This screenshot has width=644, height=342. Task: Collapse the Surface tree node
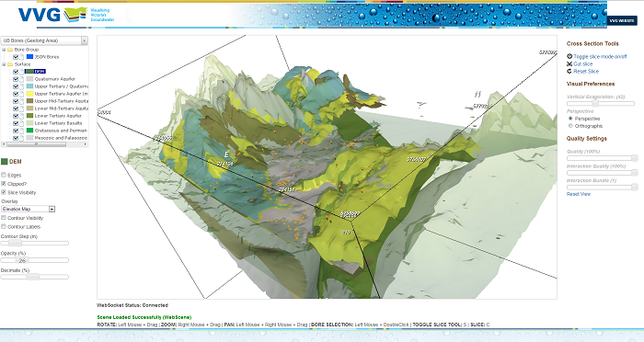pyautogui.click(x=4, y=64)
